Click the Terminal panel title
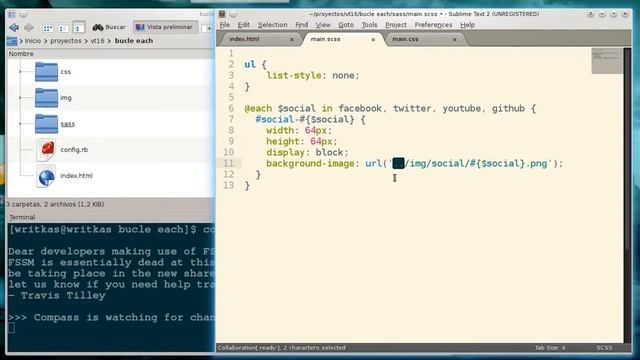The image size is (640, 360). click(22, 217)
